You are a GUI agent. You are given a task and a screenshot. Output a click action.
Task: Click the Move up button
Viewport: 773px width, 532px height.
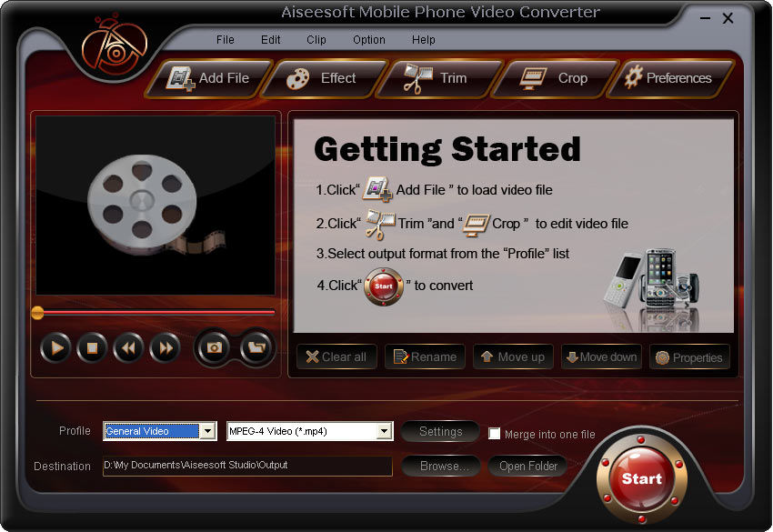click(x=513, y=357)
